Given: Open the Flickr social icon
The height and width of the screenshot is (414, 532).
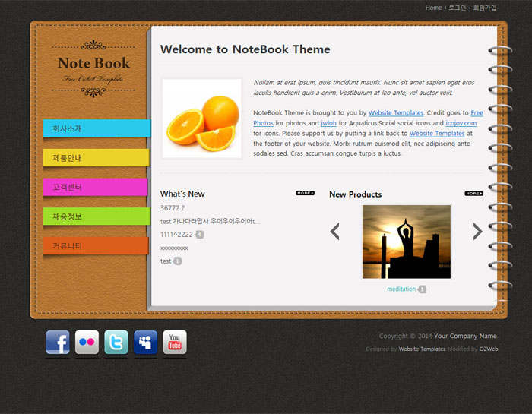Looking at the screenshot, I should (x=87, y=343).
